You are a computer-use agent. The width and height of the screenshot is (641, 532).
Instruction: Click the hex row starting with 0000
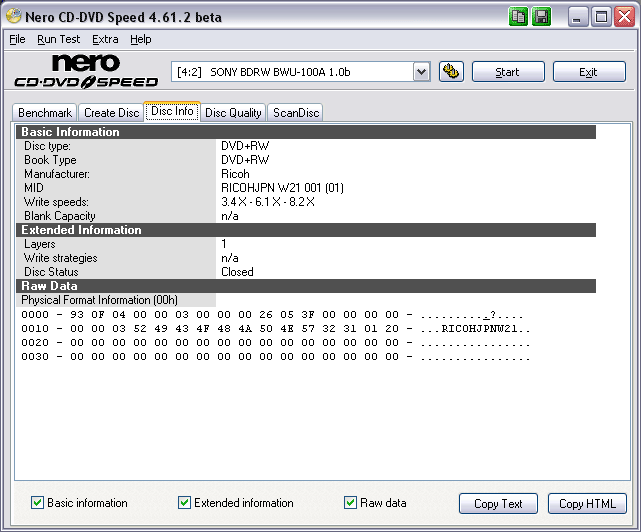point(272,314)
